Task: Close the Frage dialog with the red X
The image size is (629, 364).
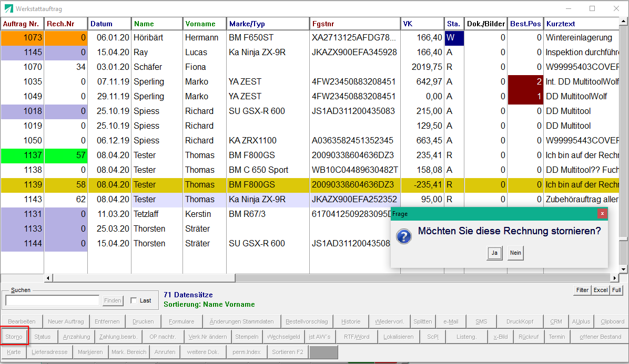Action: click(602, 214)
